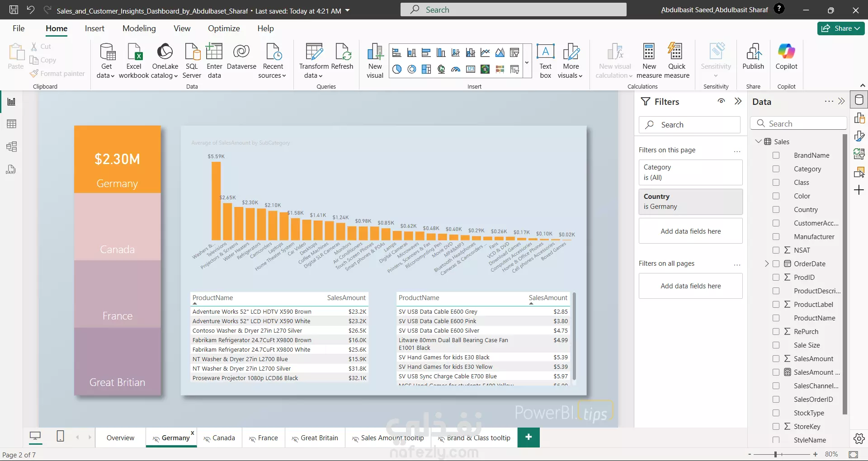This screenshot has width=868, height=461.
Task: Collapse the Data pane
Action: point(841,101)
